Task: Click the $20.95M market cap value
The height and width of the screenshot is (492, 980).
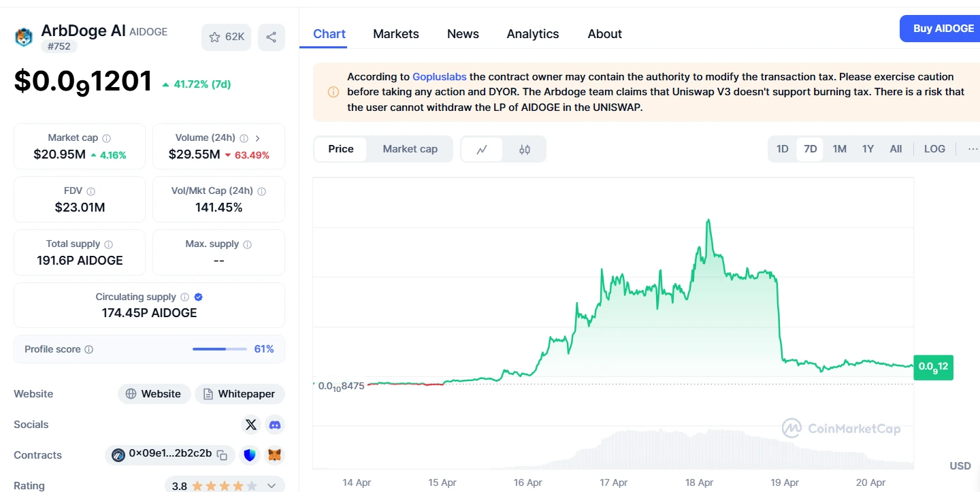Action: click(59, 154)
